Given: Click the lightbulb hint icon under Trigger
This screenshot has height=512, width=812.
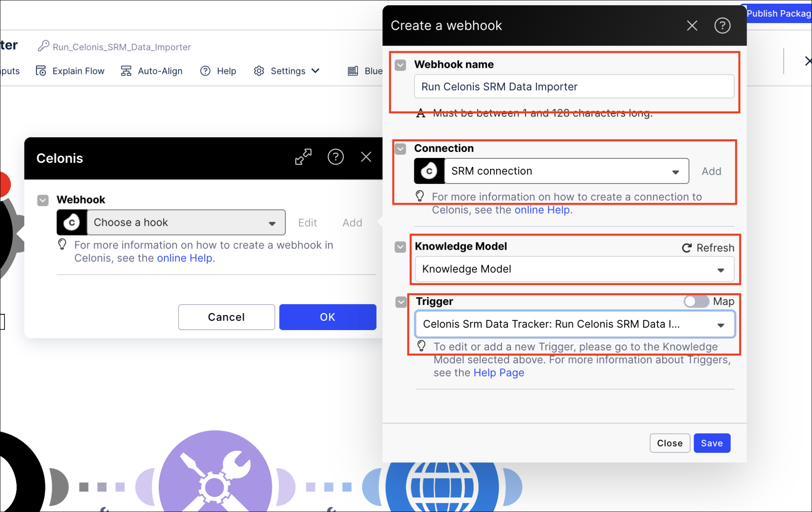Looking at the screenshot, I should point(422,346).
